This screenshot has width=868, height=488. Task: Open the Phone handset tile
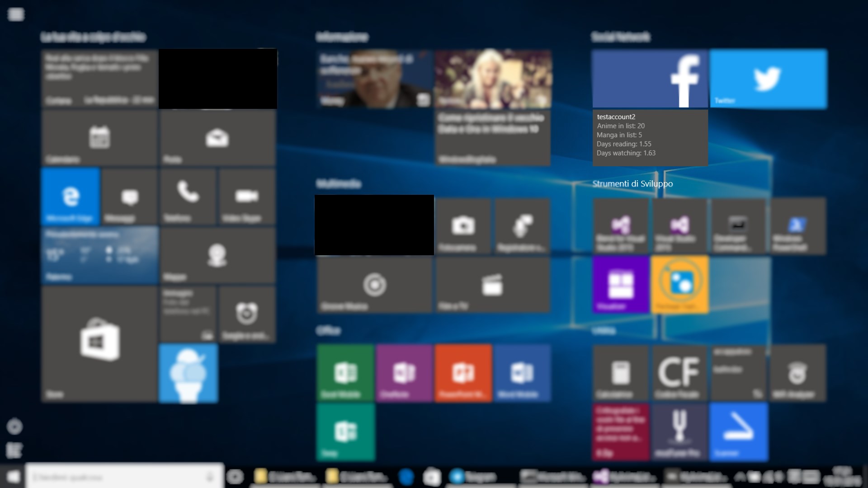(188, 197)
